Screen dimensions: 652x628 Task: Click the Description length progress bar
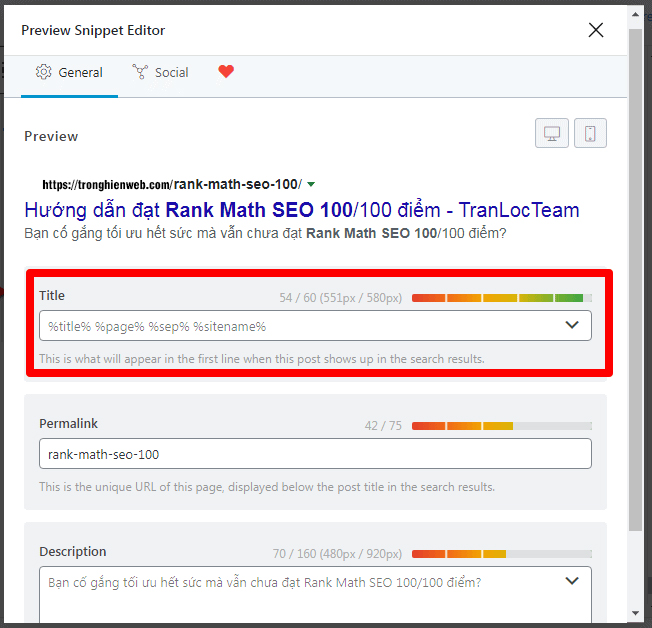click(501, 554)
